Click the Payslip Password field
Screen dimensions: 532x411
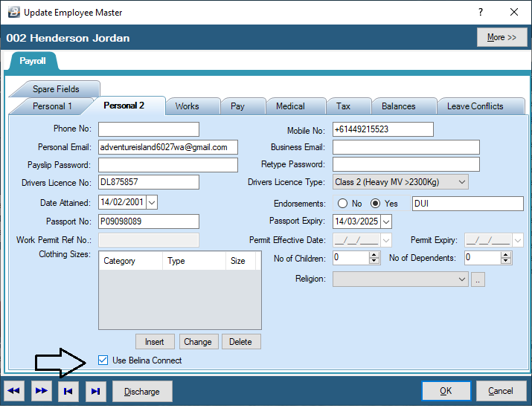(168, 165)
